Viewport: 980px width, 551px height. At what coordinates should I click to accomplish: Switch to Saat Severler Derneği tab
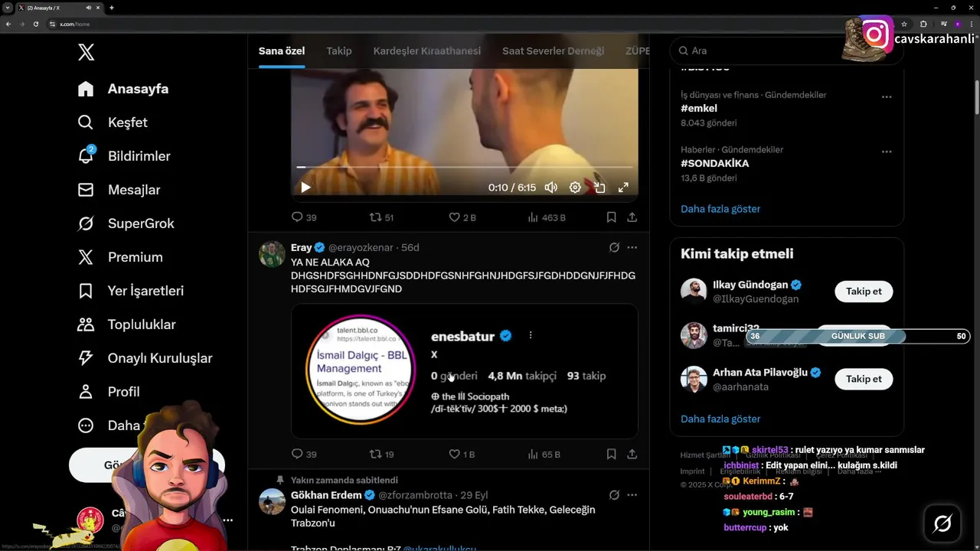point(553,51)
